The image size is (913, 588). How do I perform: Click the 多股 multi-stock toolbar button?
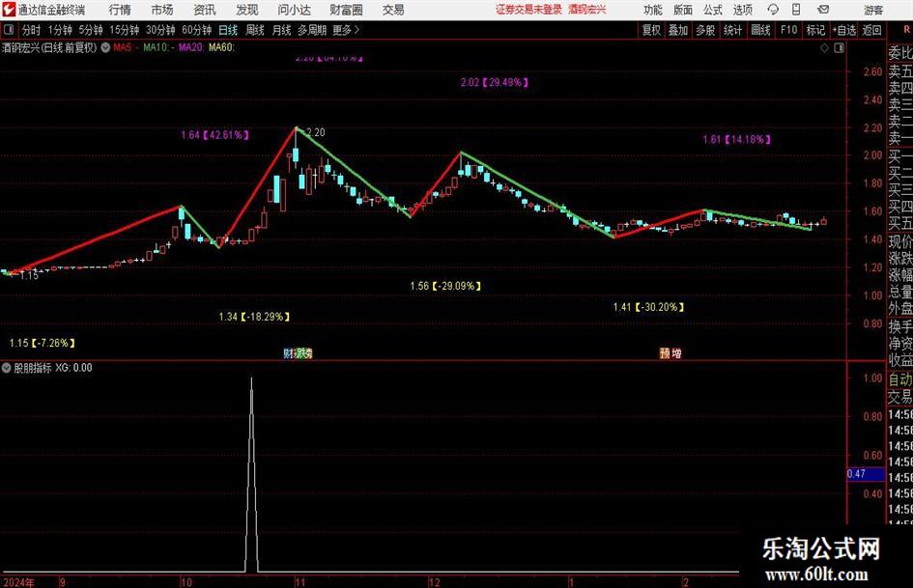(x=705, y=30)
